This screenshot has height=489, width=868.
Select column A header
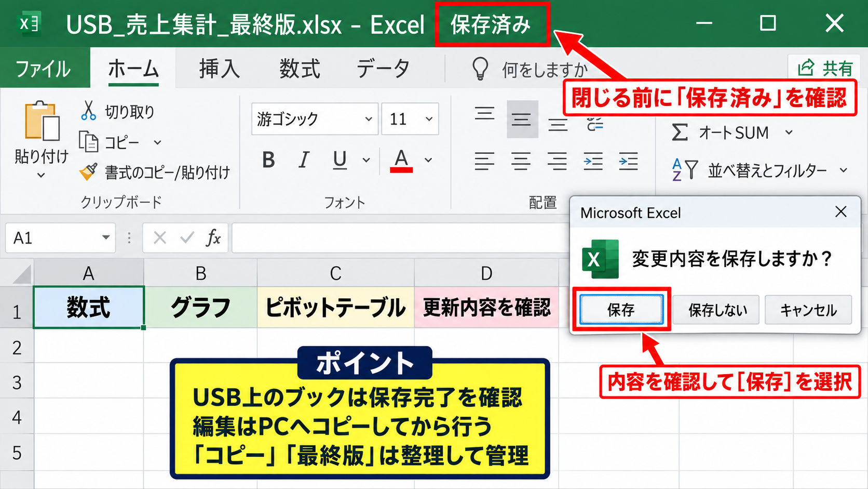pos(89,273)
